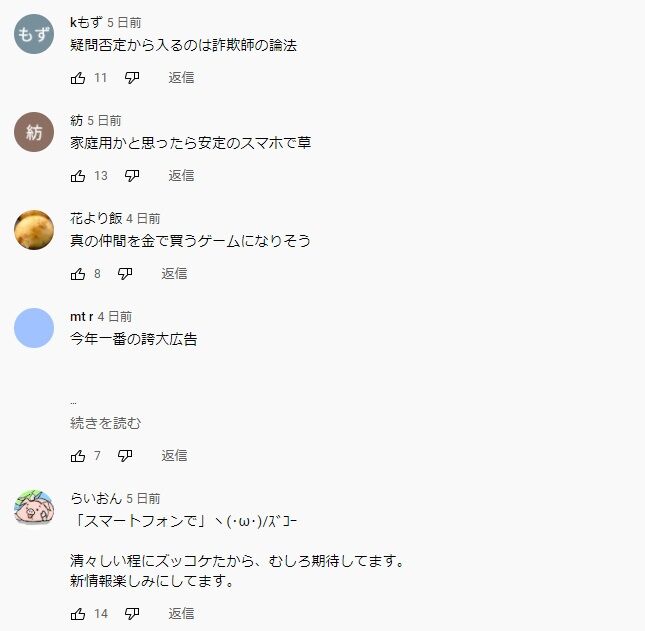The image size is (645, 631).
Task: Open kもず's channel via avatar
Action: tap(34, 34)
